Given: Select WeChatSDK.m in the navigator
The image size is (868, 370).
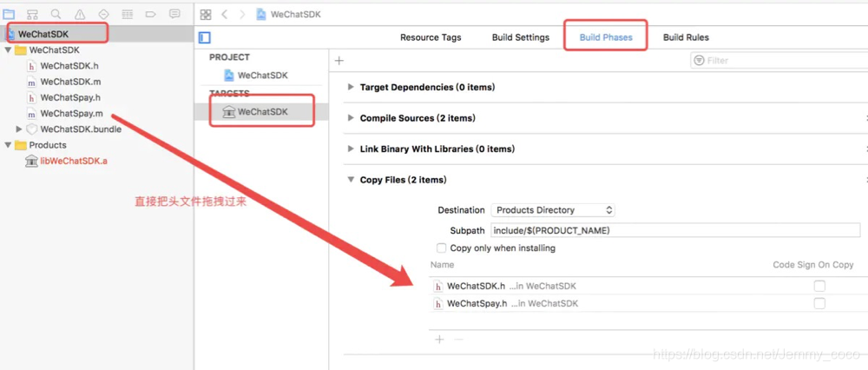Looking at the screenshot, I should pos(70,82).
